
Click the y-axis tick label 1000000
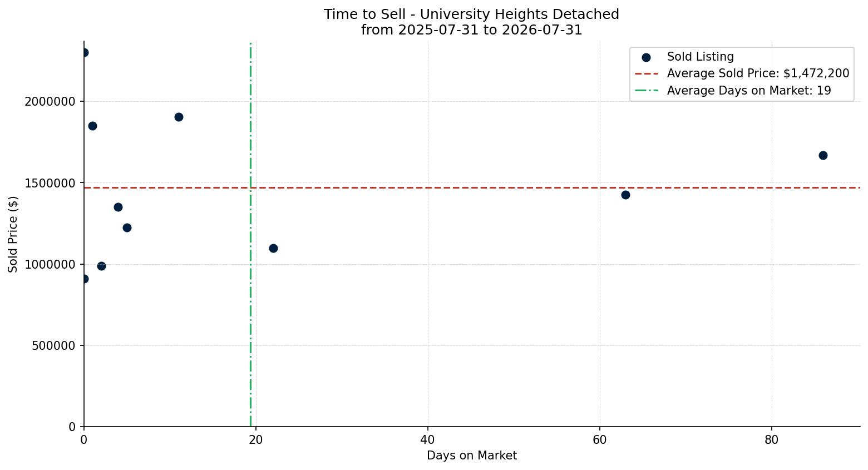click(x=50, y=264)
